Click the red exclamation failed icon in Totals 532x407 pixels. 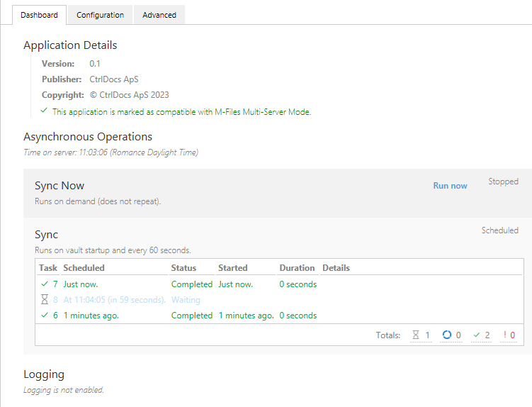504,335
